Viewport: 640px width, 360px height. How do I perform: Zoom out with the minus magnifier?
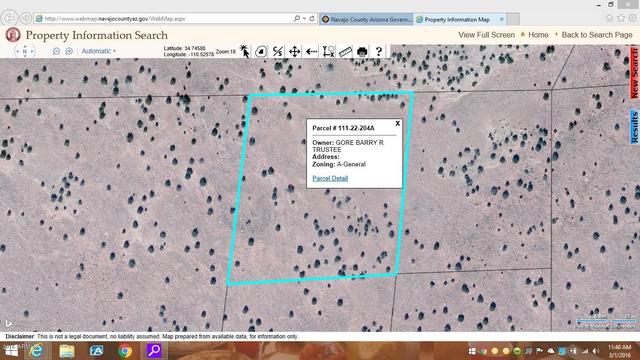pyautogui.click(x=56, y=51)
